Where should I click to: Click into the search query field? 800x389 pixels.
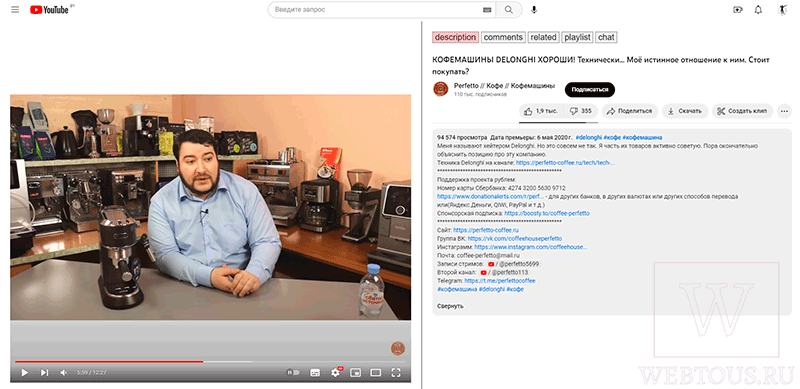click(x=377, y=10)
